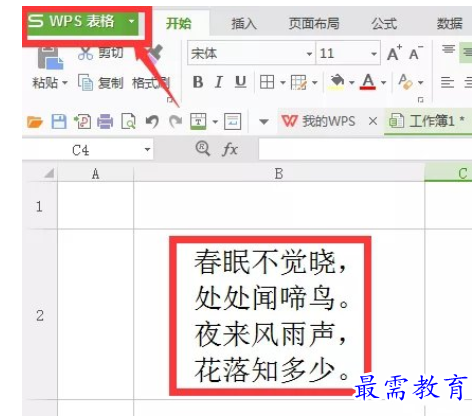476x419 pixels.
Task: Click the align left icon
Action: coord(447,82)
